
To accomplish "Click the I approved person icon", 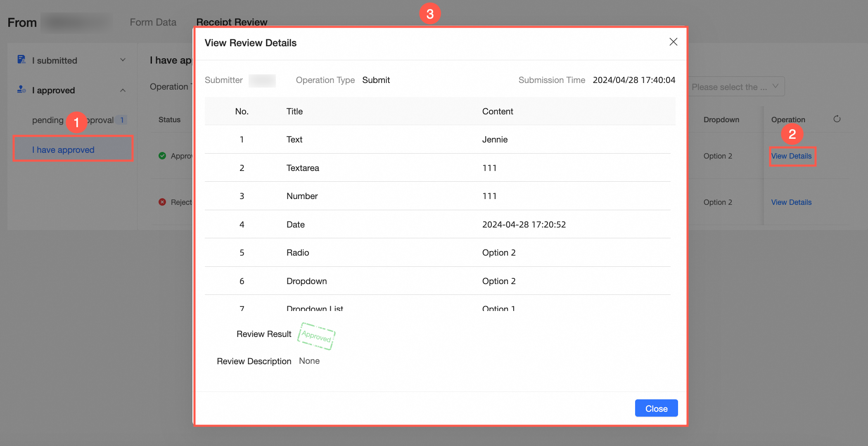I will point(21,90).
